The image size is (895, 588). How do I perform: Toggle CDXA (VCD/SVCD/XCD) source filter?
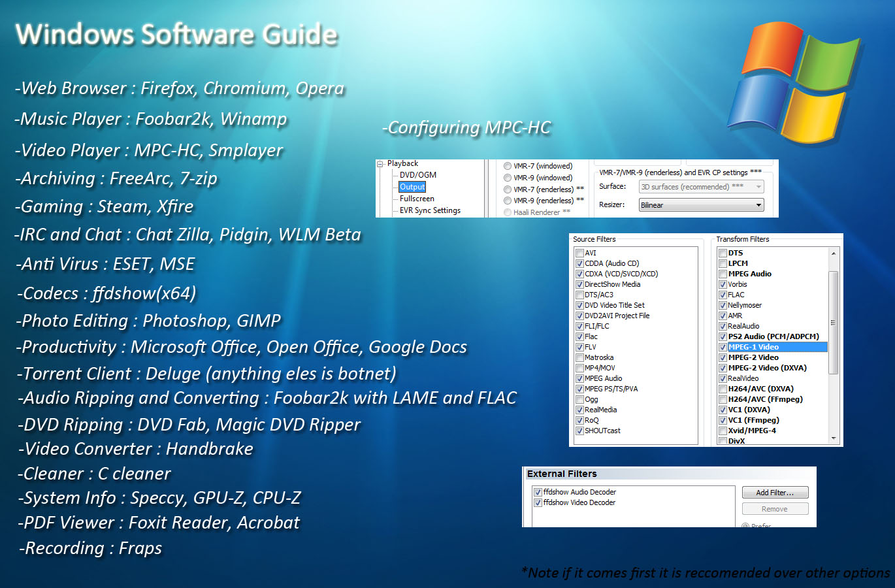[579, 274]
